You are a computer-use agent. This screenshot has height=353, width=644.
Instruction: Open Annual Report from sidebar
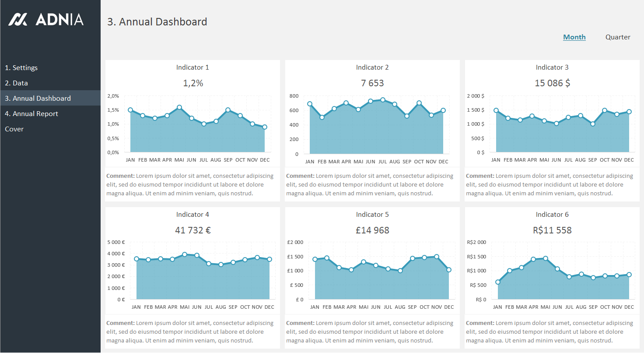tap(31, 114)
